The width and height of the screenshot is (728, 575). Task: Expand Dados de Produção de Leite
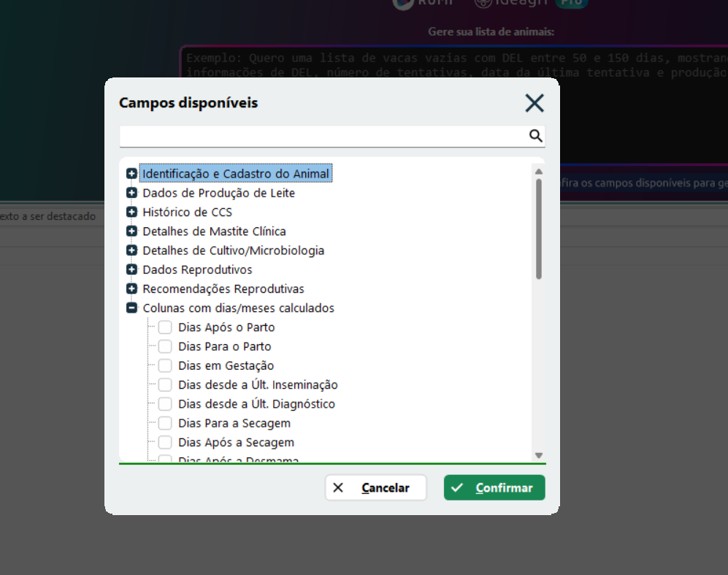click(x=131, y=193)
